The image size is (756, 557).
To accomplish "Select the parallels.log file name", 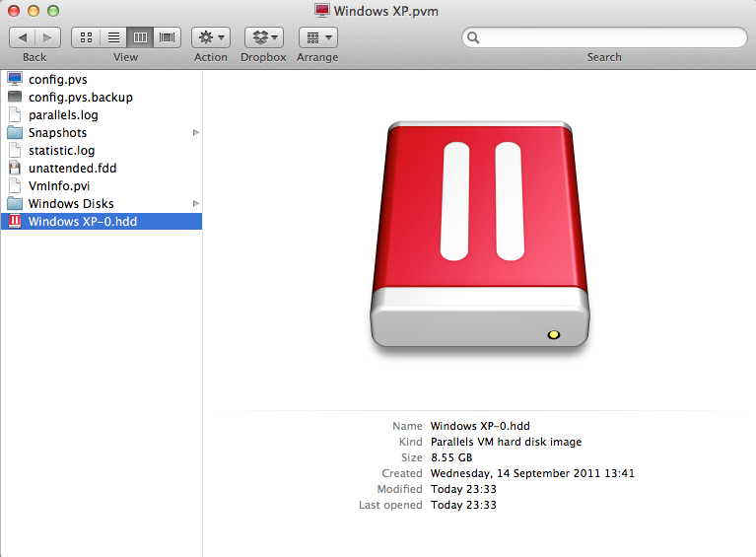I will point(63,115).
